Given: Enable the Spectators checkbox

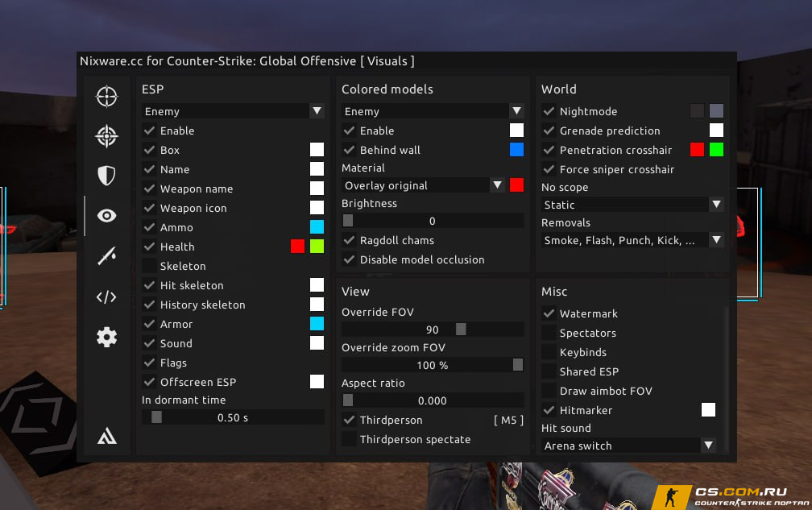Looking at the screenshot, I should 549,333.
